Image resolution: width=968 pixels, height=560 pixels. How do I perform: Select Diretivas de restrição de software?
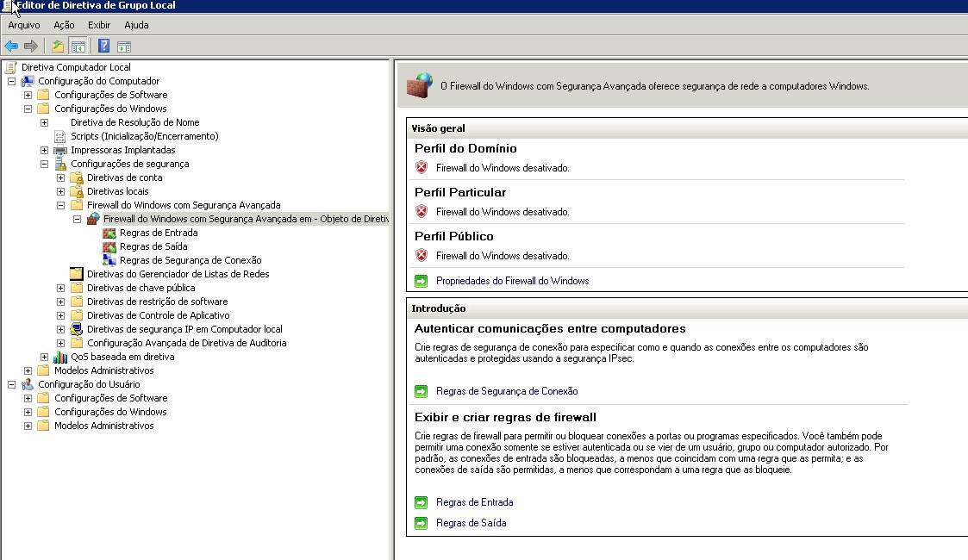(158, 302)
